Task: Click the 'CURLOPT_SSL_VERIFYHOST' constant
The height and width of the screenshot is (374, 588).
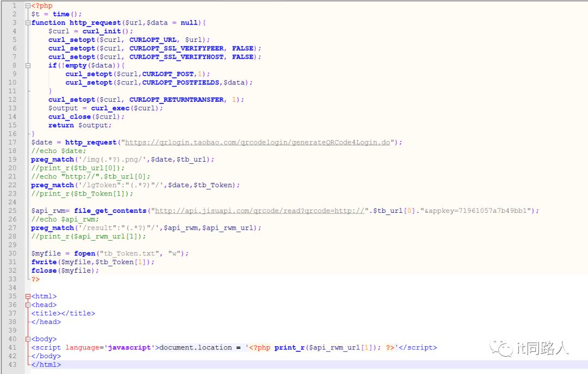Action: [x=176, y=57]
